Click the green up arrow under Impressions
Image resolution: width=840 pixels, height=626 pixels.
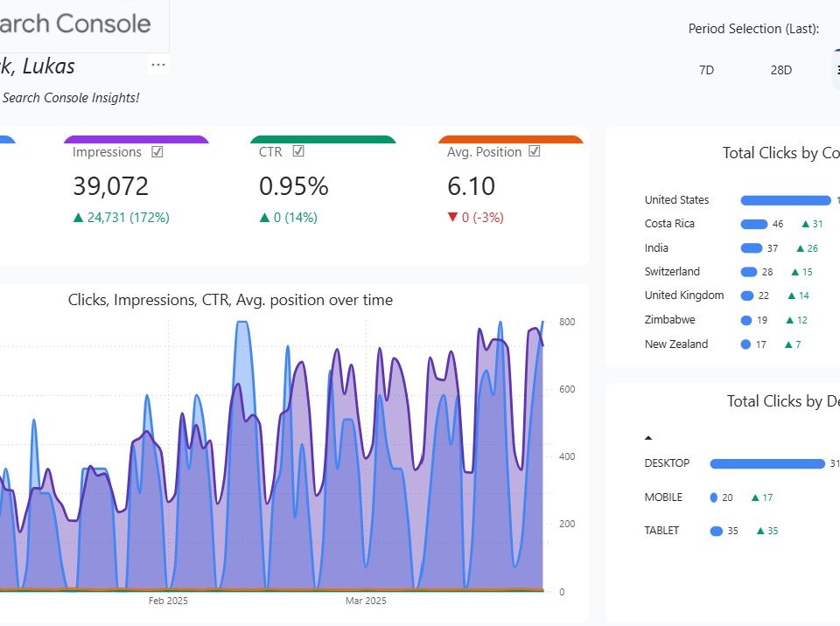coord(78,217)
